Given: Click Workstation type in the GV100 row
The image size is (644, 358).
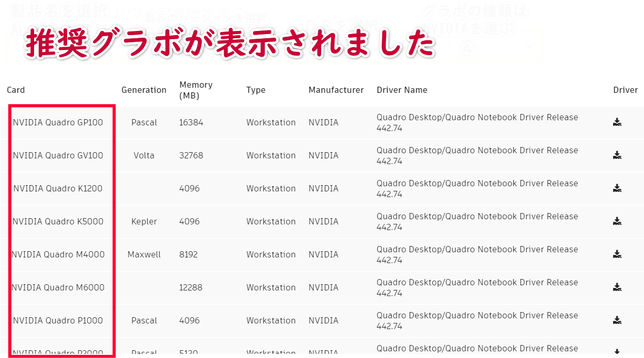Looking at the screenshot, I should 271,155.
